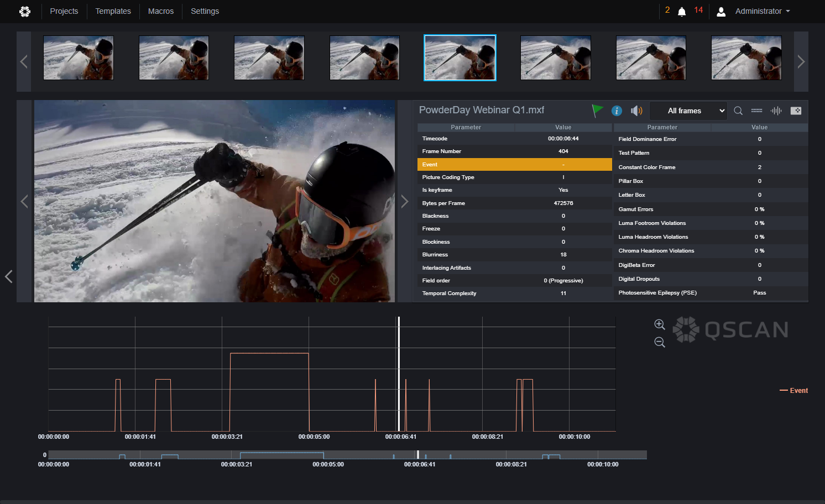The width and height of the screenshot is (825, 504).
Task: Click the dotted lines icon beside search
Action: [x=757, y=111]
